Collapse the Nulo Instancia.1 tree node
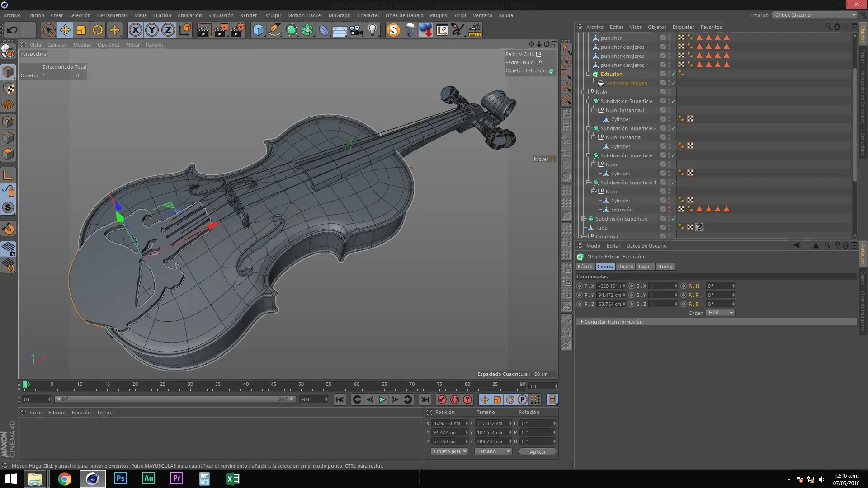Image resolution: width=868 pixels, height=488 pixels. click(594, 110)
